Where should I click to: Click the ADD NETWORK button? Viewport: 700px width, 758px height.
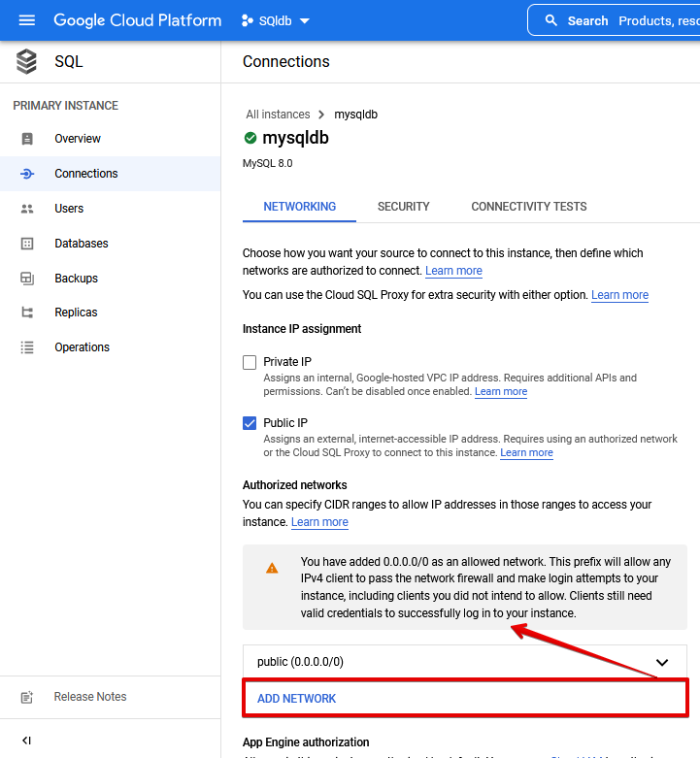pos(296,699)
